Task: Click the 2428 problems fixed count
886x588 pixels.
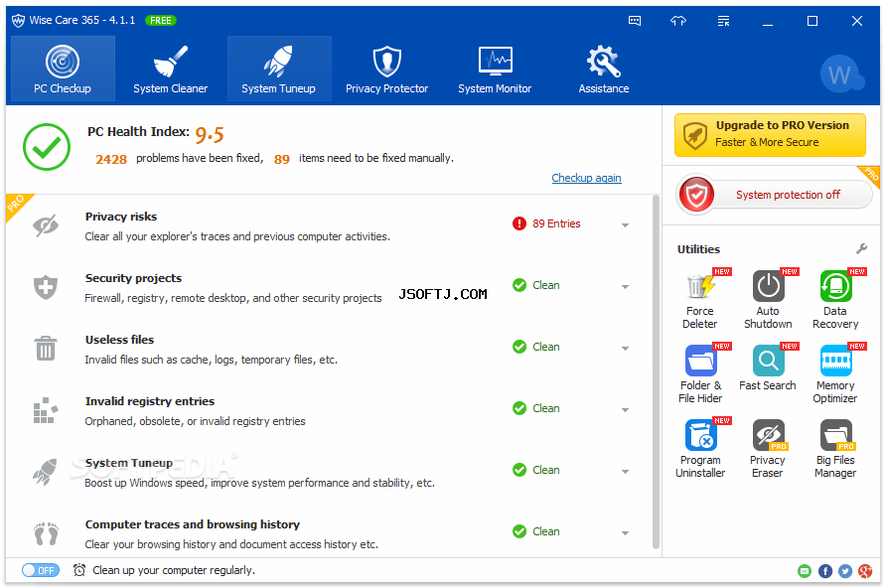Action: click(x=111, y=159)
